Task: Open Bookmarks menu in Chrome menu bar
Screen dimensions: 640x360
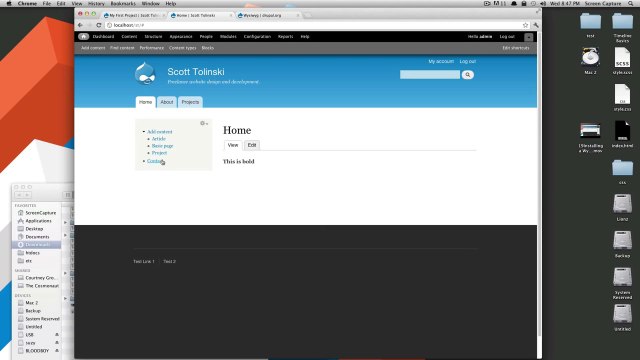Action: click(123, 3)
